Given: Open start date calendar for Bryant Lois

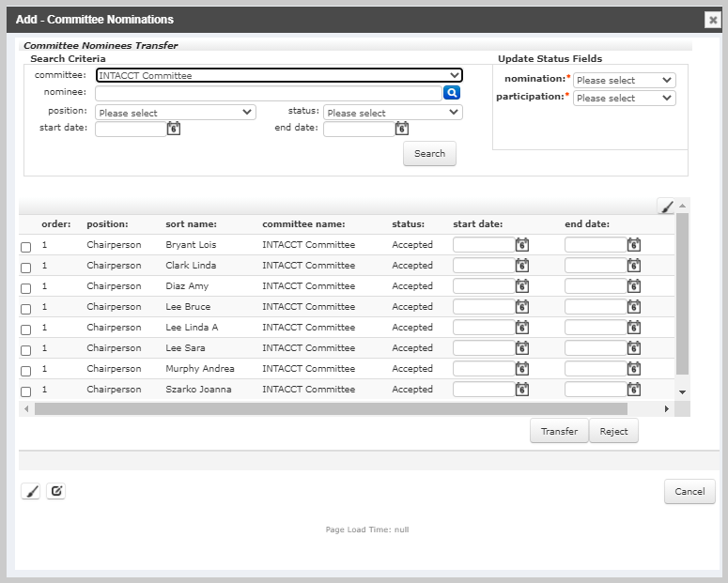Looking at the screenshot, I should tap(522, 245).
